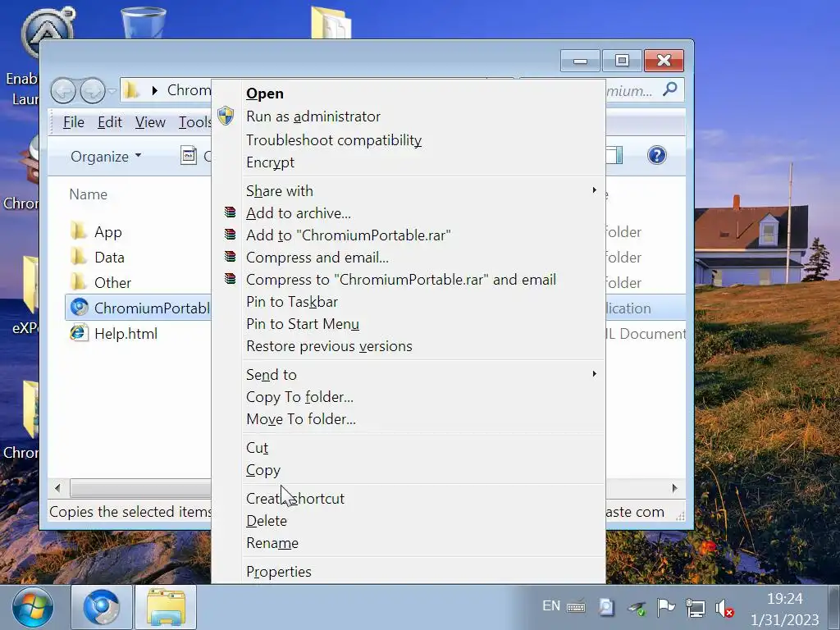The width and height of the screenshot is (840, 630).
Task: Open the Recycle Bin desktop icon
Action: click(x=143, y=21)
